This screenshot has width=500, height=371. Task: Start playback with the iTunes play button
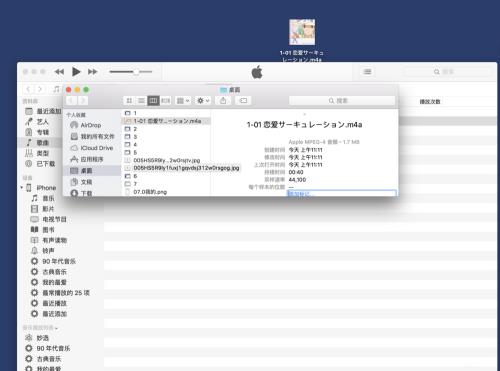[x=76, y=71]
